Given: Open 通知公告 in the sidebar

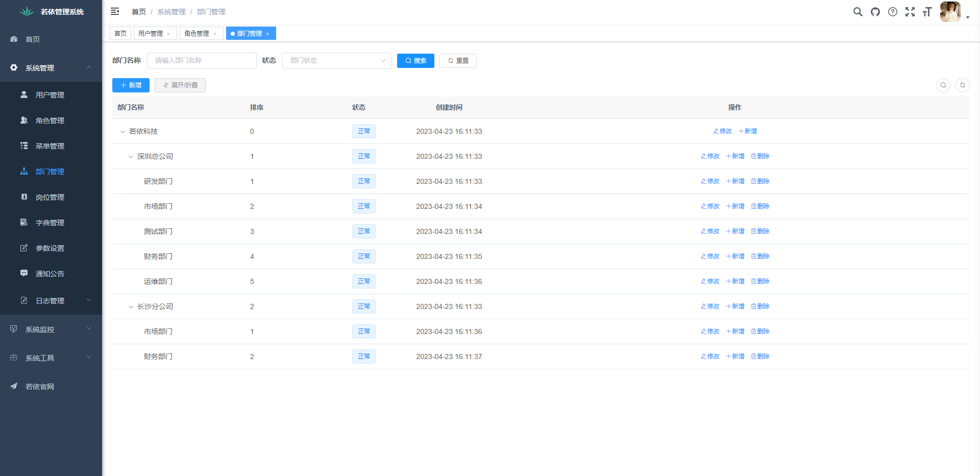Looking at the screenshot, I should click(51, 274).
